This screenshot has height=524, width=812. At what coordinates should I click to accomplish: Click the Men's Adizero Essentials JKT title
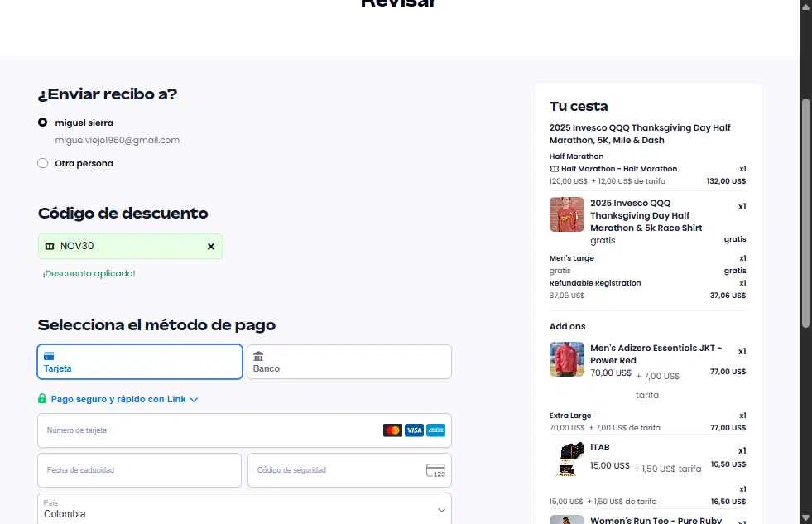point(656,354)
